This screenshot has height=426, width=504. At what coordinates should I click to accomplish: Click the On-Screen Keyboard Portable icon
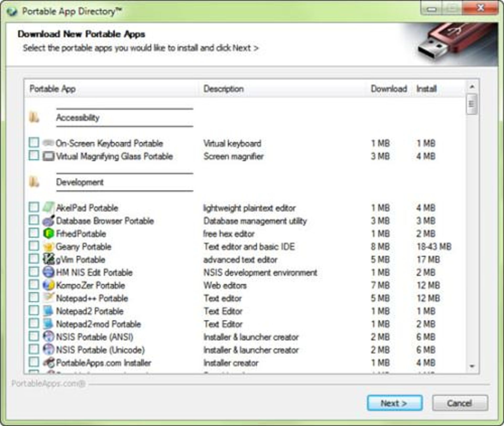pyautogui.click(x=48, y=143)
